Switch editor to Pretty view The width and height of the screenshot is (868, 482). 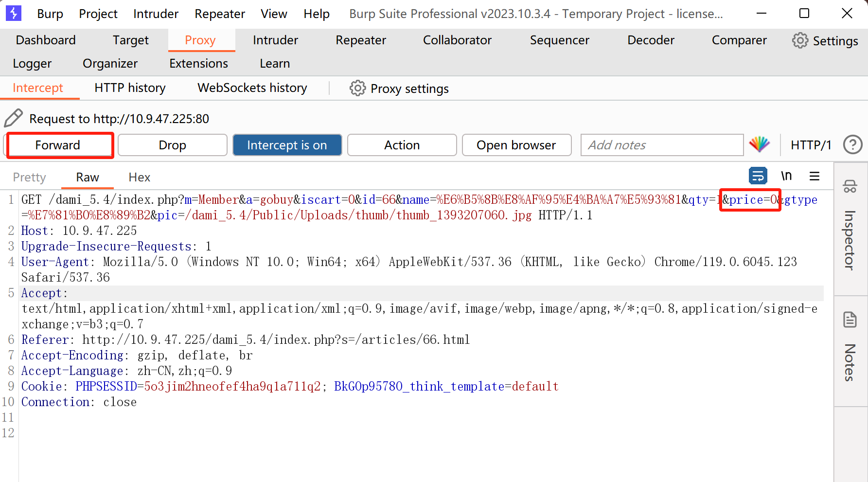point(29,177)
